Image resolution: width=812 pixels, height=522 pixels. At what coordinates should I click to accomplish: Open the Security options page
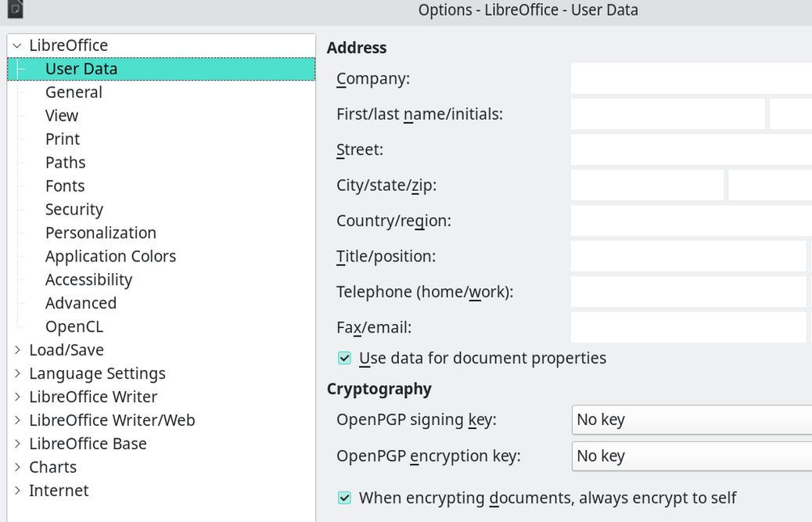click(74, 209)
